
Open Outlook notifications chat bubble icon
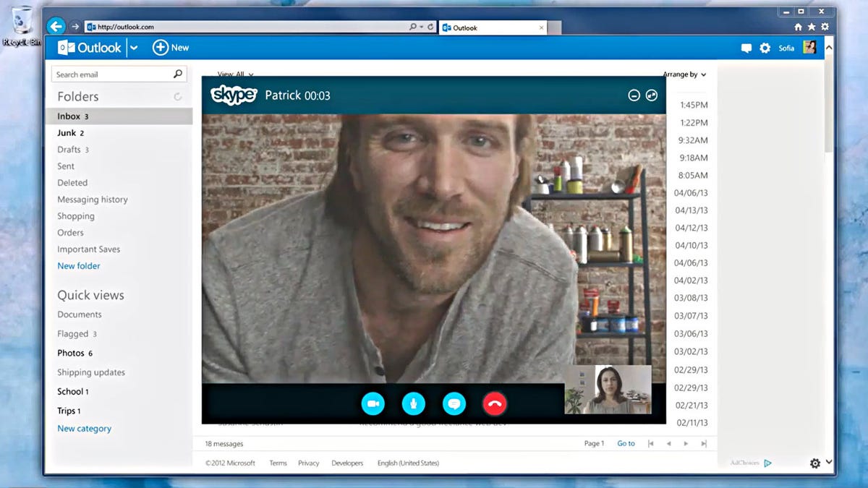pyautogui.click(x=746, y=48)
